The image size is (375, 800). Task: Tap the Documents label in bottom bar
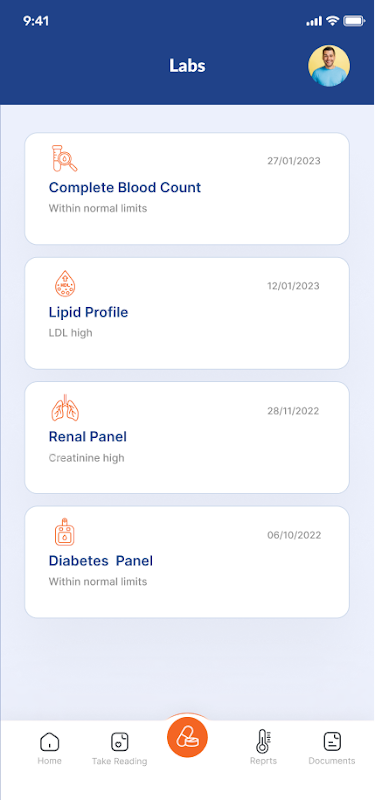coord(332,761)
